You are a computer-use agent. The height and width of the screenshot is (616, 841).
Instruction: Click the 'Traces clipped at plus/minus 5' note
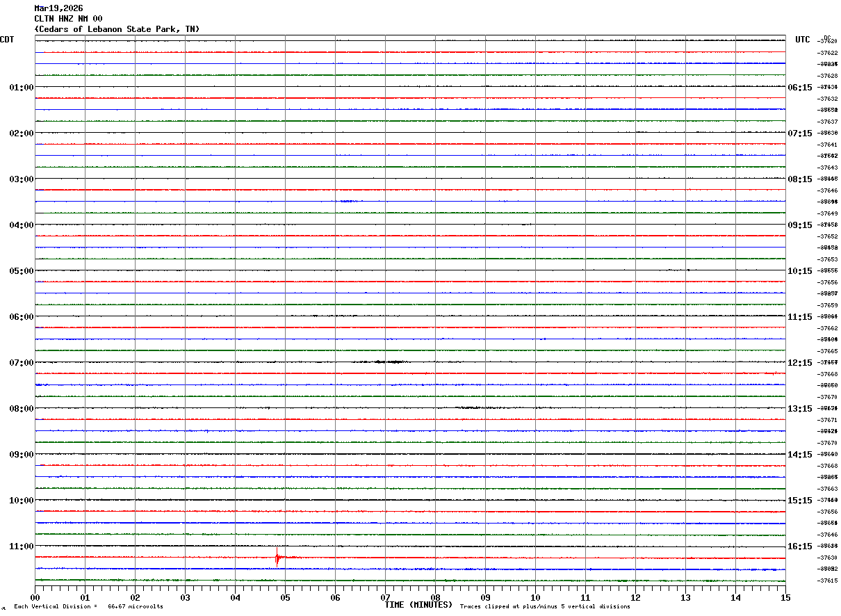(545, 607)
